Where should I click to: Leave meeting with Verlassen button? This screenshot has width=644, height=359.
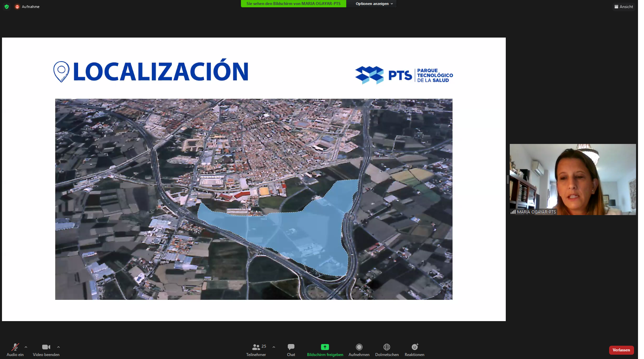click(x=621, y=350)
